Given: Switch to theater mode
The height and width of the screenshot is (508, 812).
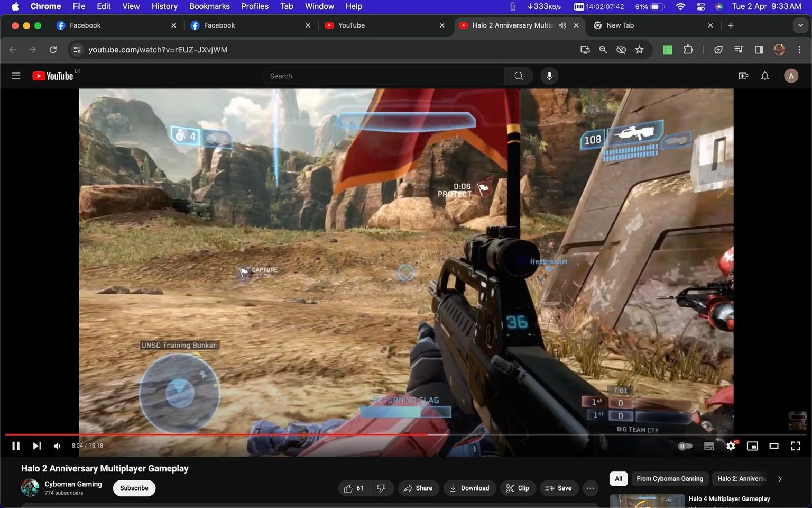Looking at the screenshot, I should 774,446.
